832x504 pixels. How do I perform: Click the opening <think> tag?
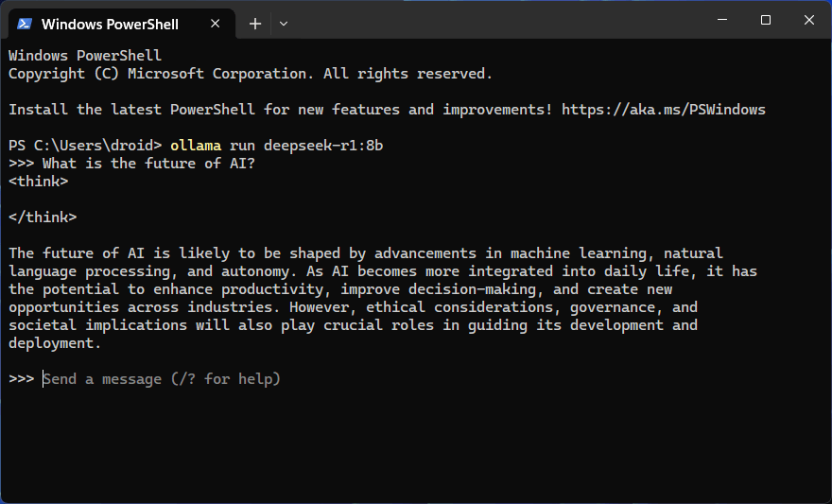[x=38, y=182]
